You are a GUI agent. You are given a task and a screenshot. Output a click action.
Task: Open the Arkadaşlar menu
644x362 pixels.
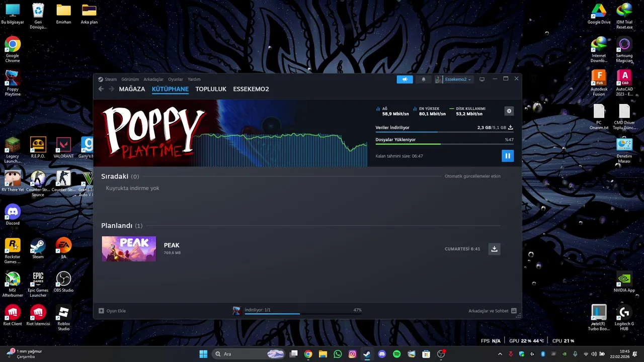coord(153,79)
